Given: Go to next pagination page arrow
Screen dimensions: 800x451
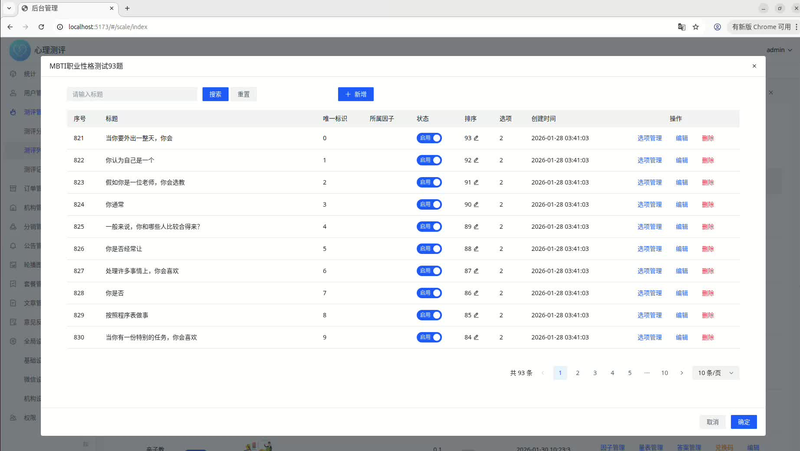Looking at the screenshot, I should 682,373.
